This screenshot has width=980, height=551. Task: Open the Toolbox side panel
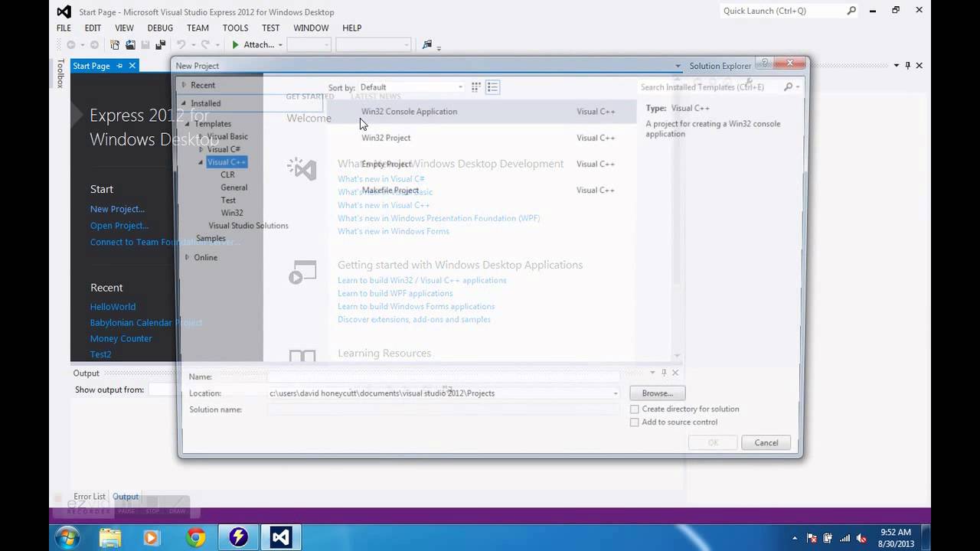pyautogui.click(x=60, y=73)
